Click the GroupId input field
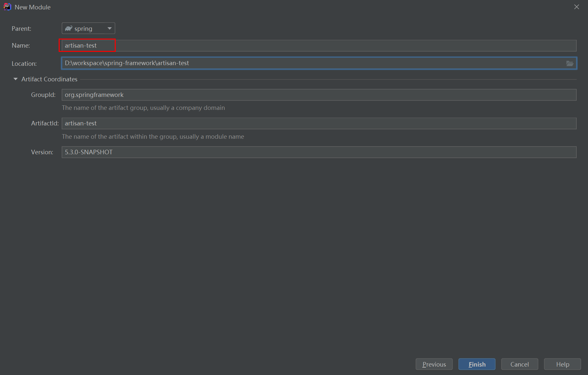 click(319, 95)
